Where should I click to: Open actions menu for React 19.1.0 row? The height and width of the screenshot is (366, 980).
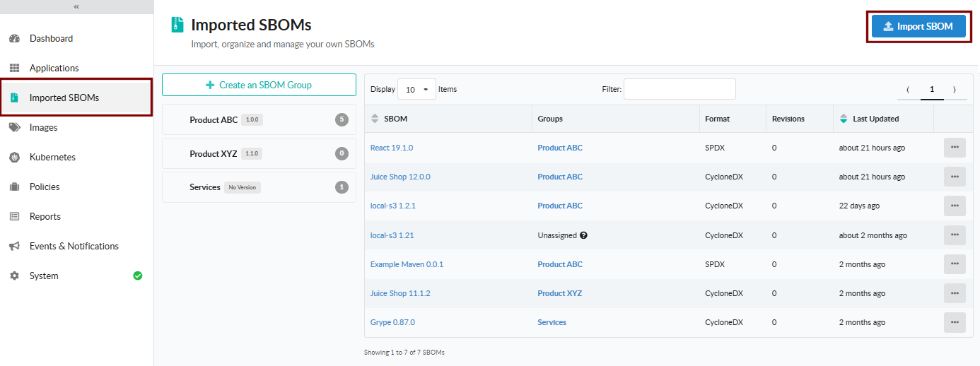click(x=954, y=148)
